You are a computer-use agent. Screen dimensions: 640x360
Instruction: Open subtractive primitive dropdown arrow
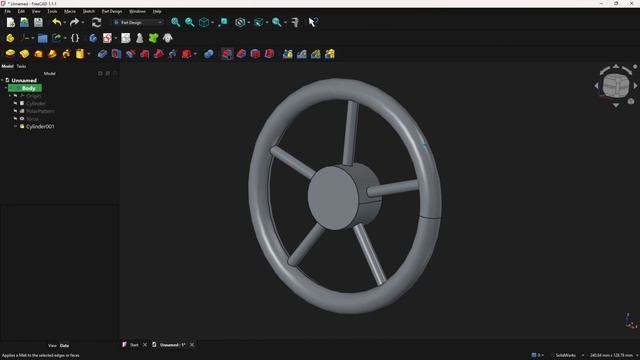point(195,54)
